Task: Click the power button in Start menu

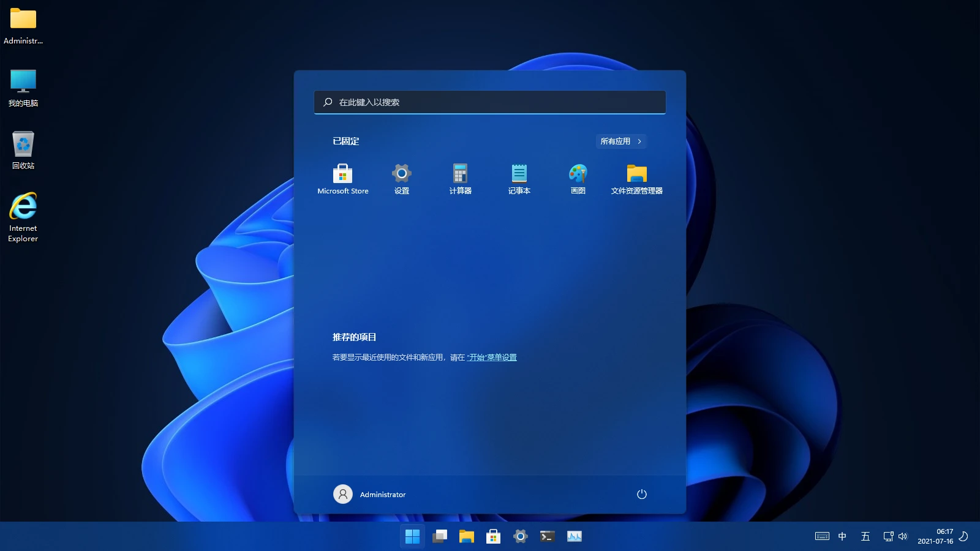Action: pos(641,494)
